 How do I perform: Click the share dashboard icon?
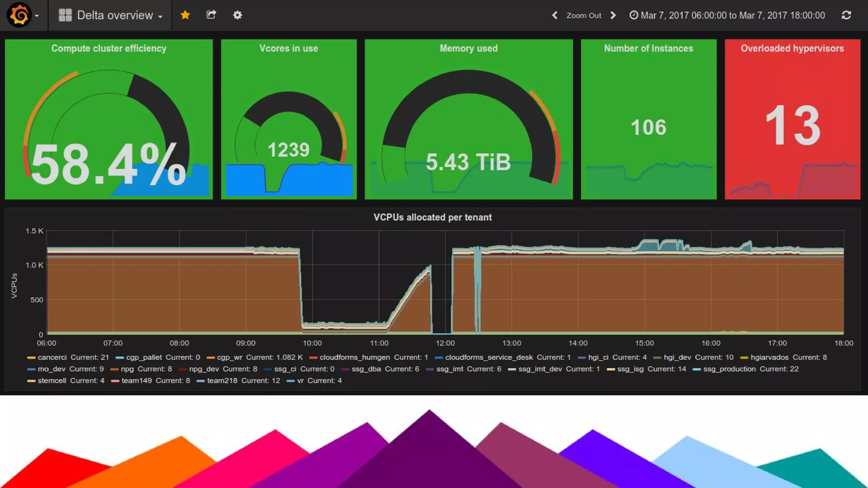pos(211,15)
